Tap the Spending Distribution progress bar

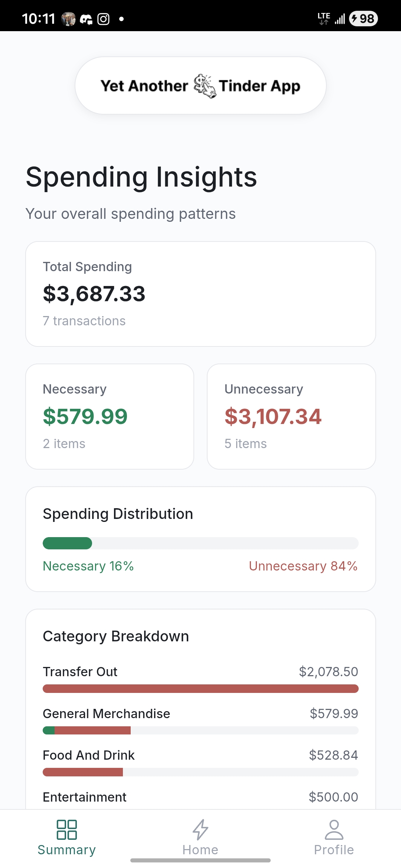[200, 543]
